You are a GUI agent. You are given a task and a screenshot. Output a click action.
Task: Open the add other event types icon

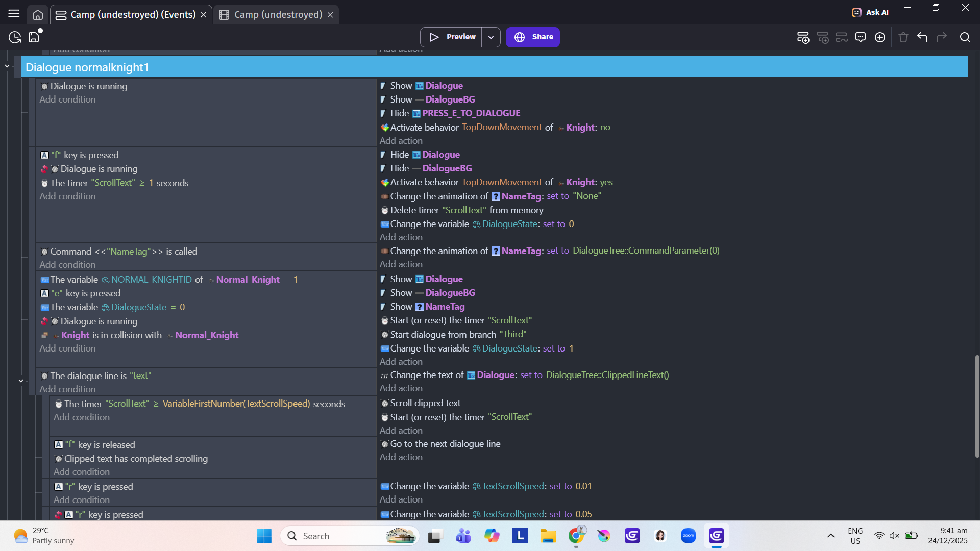click(x=880, y=37)
